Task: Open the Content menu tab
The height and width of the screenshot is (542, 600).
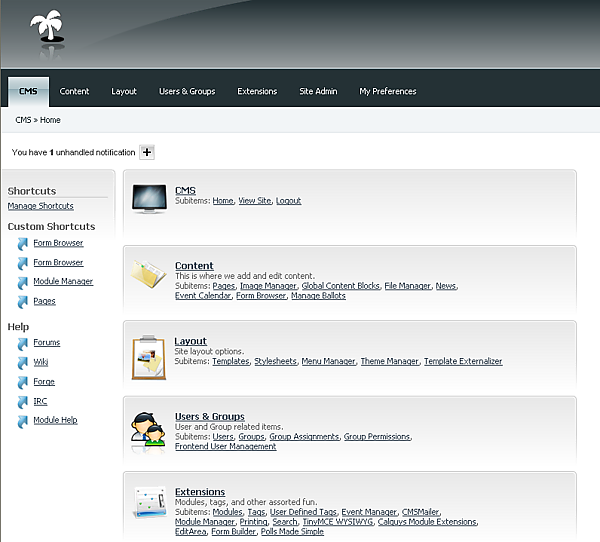Action: tap(74, 91)
